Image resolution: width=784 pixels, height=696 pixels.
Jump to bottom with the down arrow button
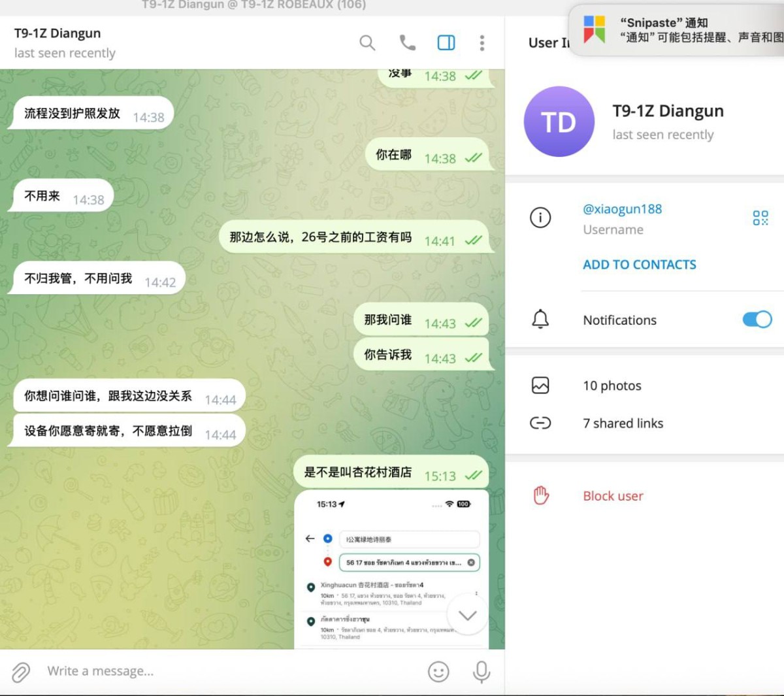[x=467, y=615]
